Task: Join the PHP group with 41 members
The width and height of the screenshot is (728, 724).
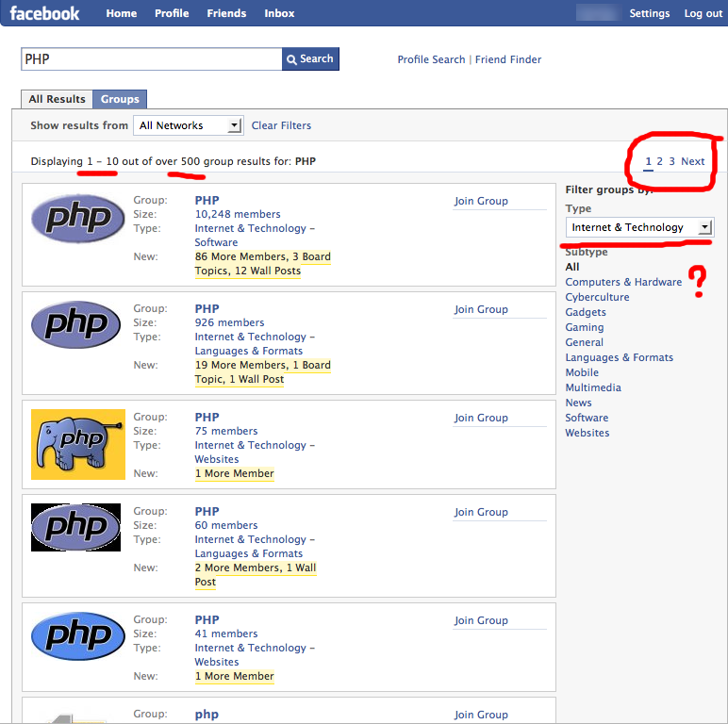Action: 481,620
